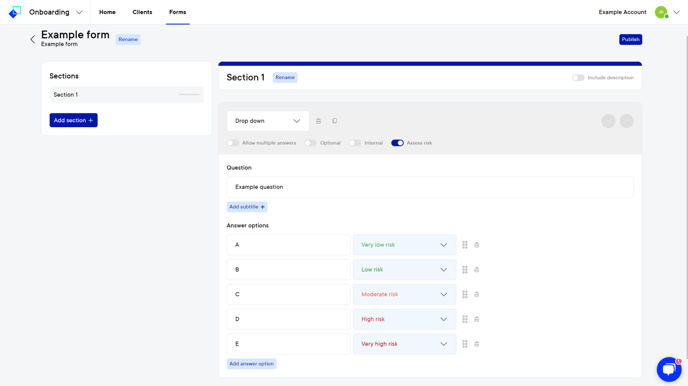Open the Very high risk dropdown
The image size is (688, 386).
click(405, 344)
